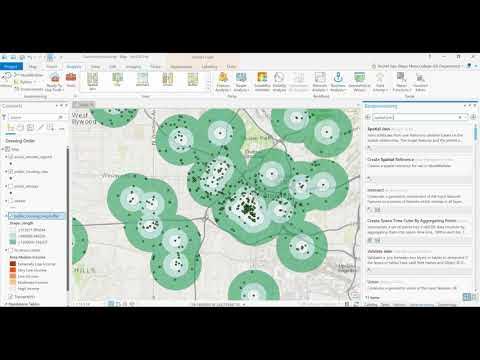
Task: Collapse the first layer in Contents
Action: point(6,157)
